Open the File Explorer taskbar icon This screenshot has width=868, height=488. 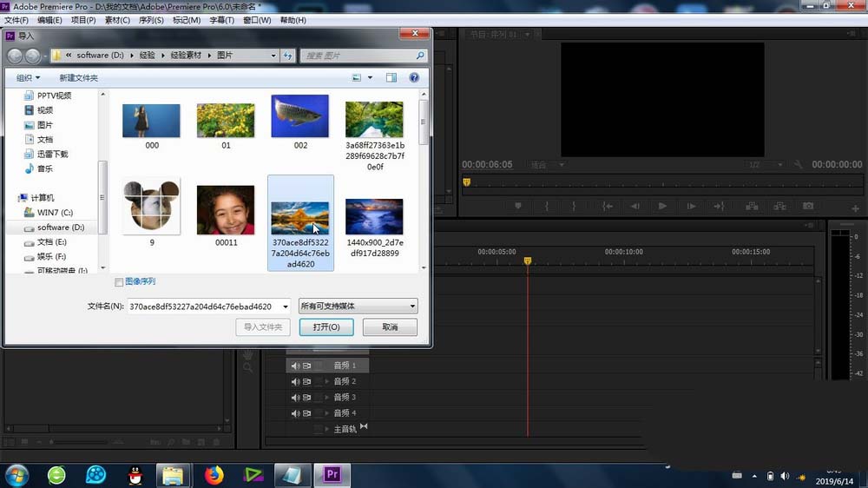pos(174,475)
